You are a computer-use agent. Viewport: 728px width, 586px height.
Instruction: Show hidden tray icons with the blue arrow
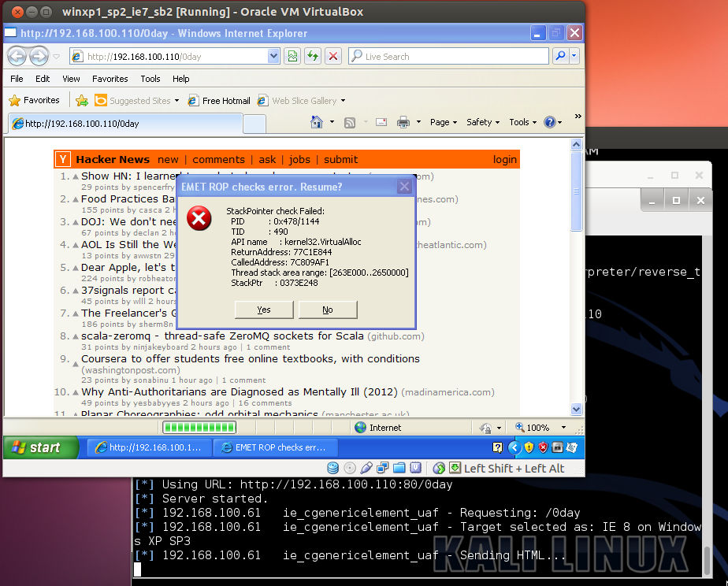coord(514,447)
